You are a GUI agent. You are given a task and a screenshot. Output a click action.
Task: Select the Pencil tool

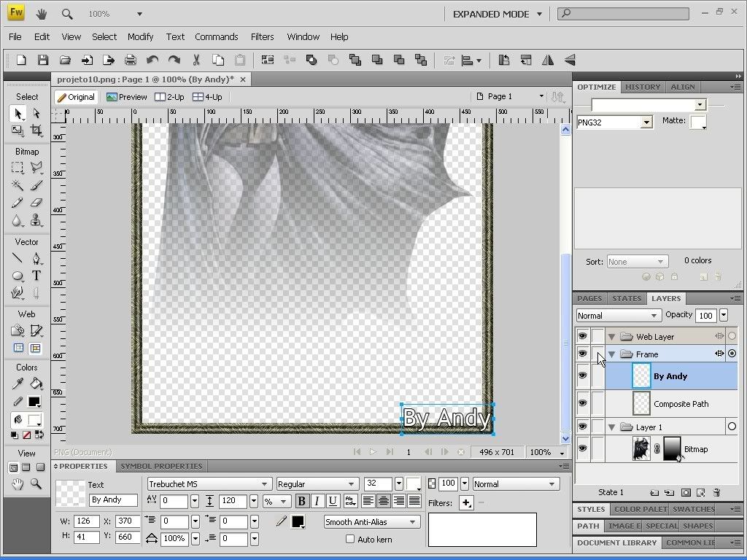(18, 203)
